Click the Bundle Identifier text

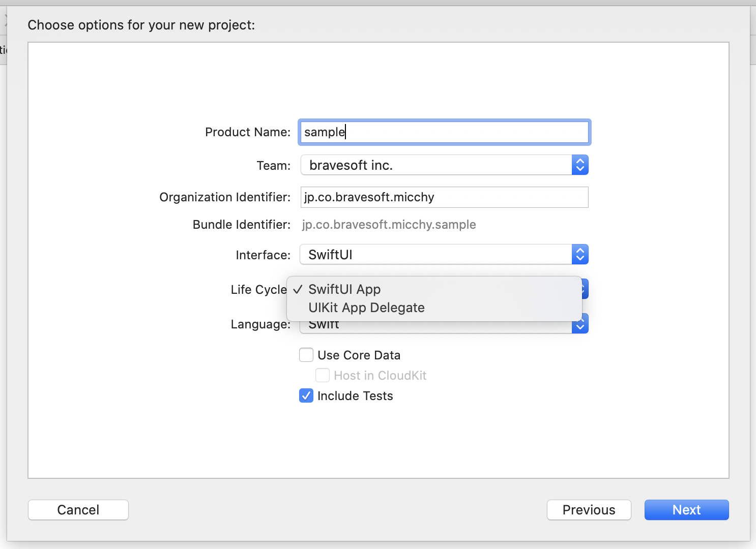pos(389,224)
